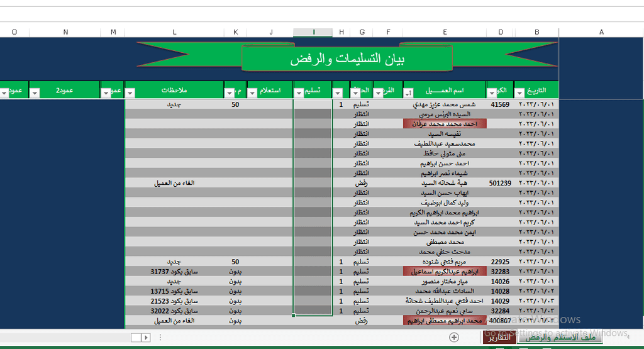The width and height of the screenshot is (644, 349).
Task: Click the cell مدحت حنفي محمد
Action: [x=445, y=252]
